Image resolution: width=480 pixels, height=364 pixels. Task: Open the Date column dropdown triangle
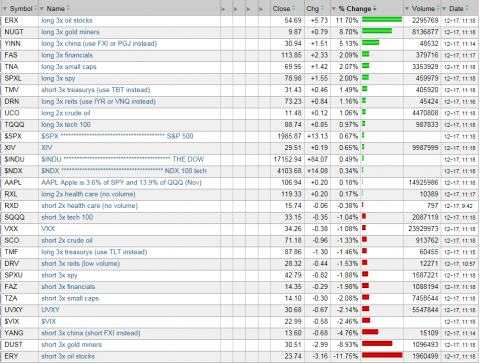444,9
